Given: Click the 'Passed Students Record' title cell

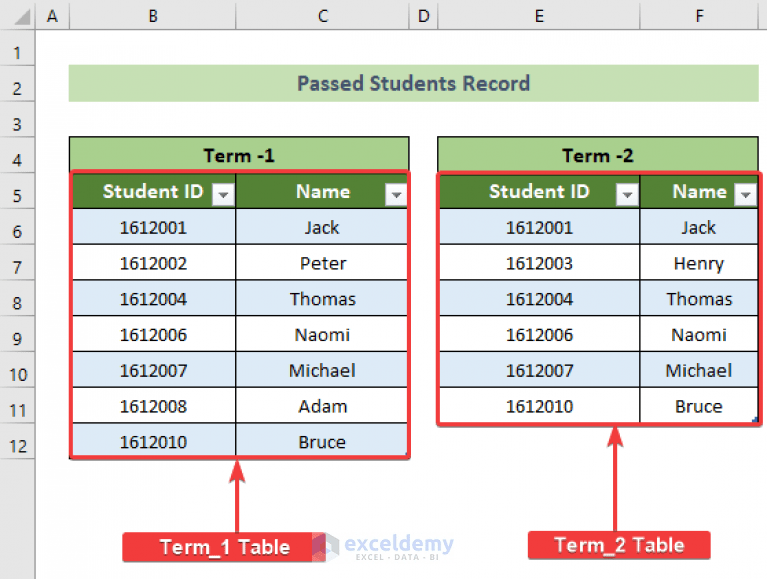Looking at the screenshot, I should tap(413, 84).
